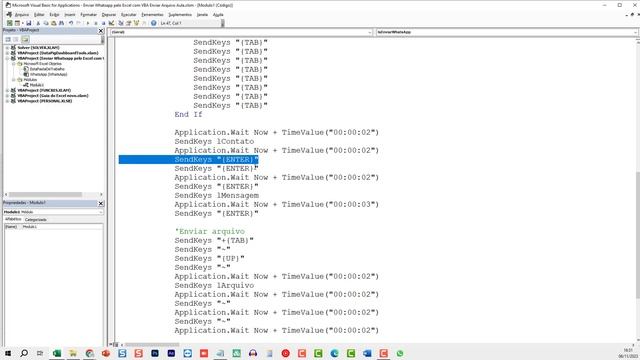Switch to Categorizado tab in Properties

click(x=36, y=220)
